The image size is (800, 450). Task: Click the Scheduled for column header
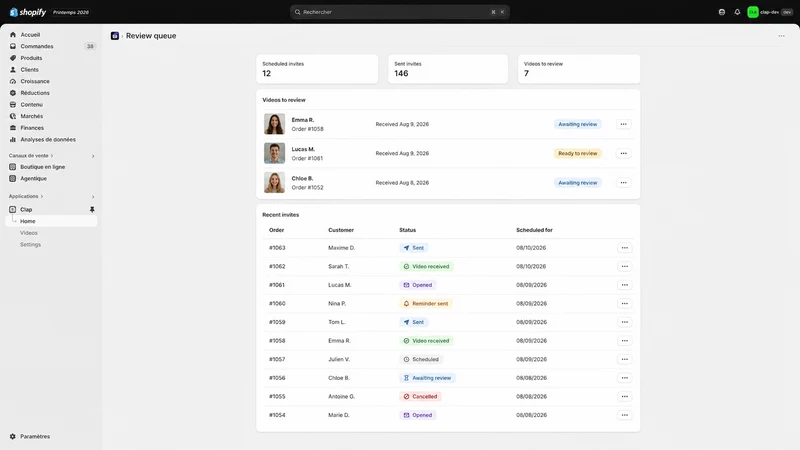point(534,230)
